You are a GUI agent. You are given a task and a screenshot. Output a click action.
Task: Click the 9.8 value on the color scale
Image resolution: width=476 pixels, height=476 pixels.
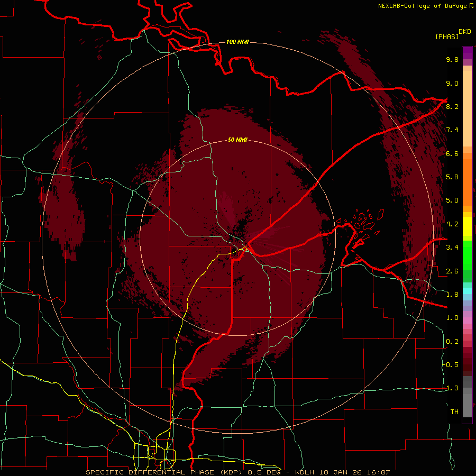(452, 59)
